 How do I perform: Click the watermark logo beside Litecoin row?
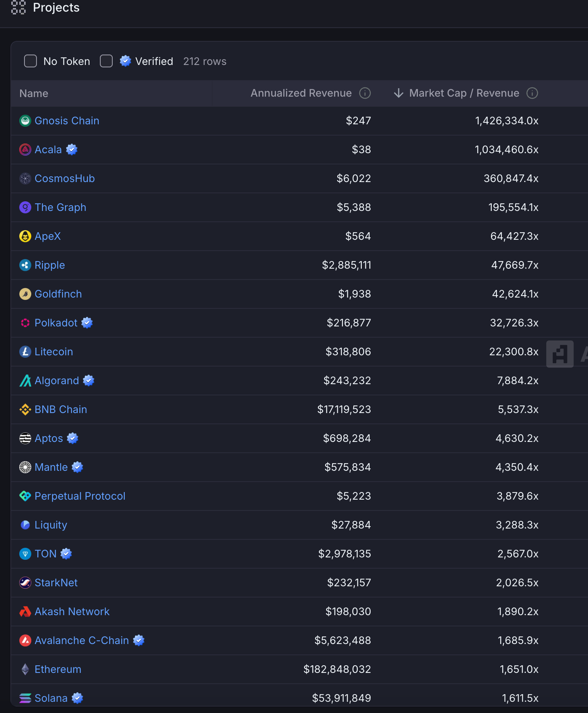(560, 354)
